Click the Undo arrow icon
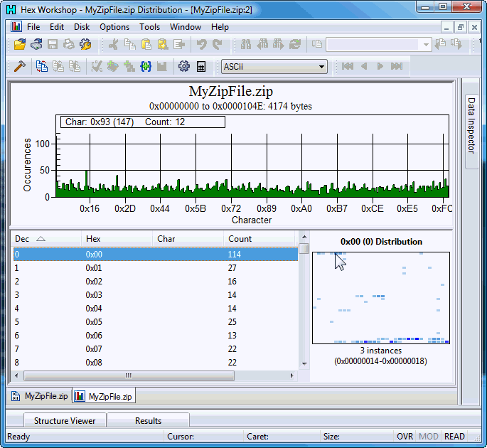The width and height of the screenshot is (487, 448). point(202,44)
